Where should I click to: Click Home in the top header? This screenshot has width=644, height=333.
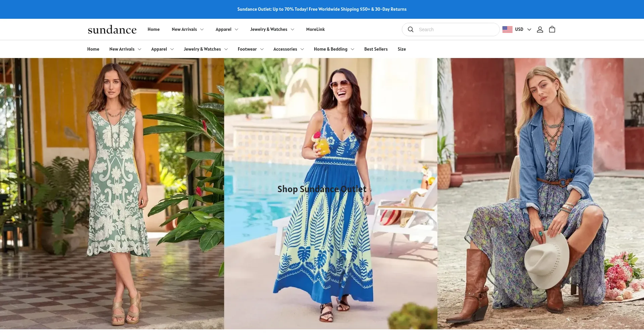point(153,30)
